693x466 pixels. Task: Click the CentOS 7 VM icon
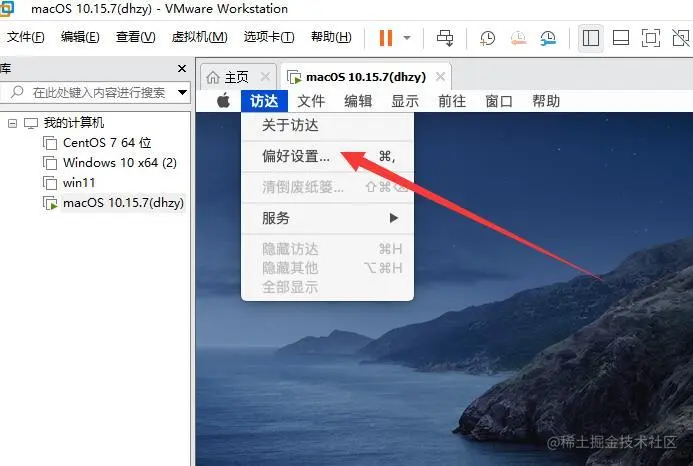point(50,143)
